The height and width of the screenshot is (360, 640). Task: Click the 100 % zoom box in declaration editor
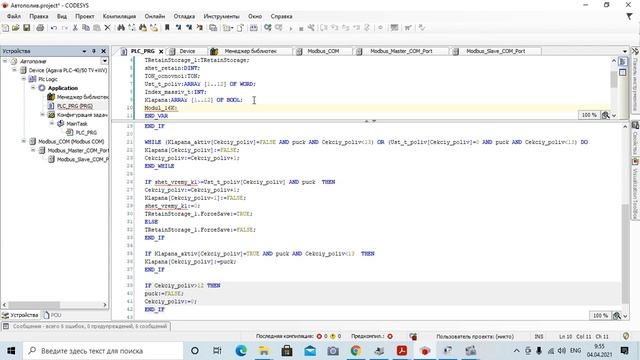[589, 115]
